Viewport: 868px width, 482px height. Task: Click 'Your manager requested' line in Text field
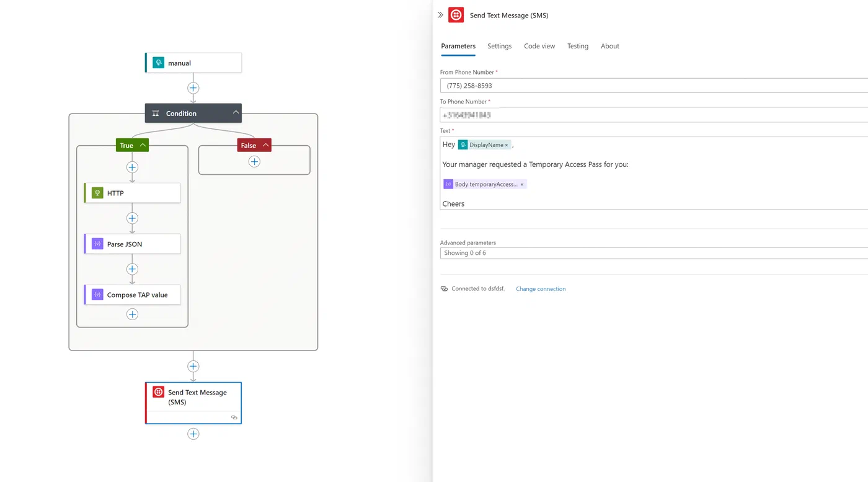pos(535,164)
